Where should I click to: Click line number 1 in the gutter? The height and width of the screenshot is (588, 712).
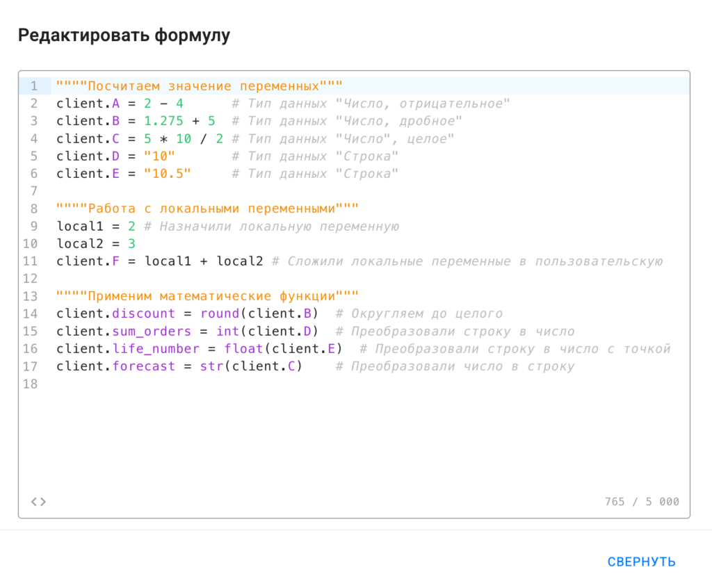tap(33, 86)
